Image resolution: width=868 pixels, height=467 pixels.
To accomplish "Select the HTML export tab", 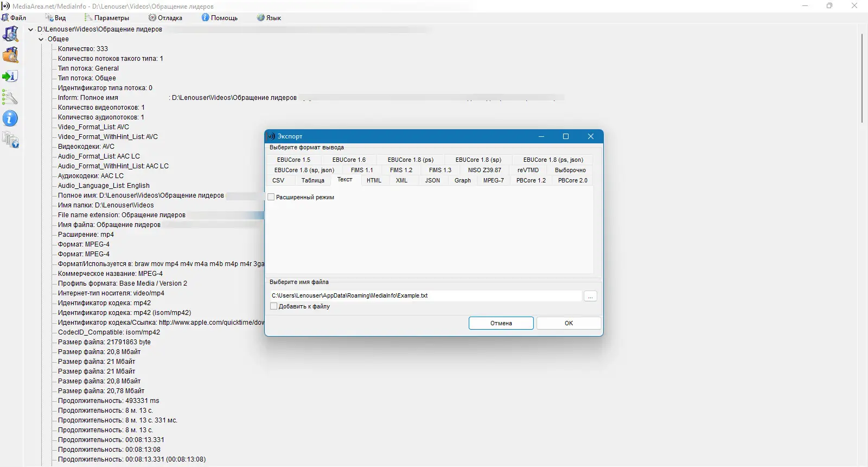I will (x=374, y=180).
